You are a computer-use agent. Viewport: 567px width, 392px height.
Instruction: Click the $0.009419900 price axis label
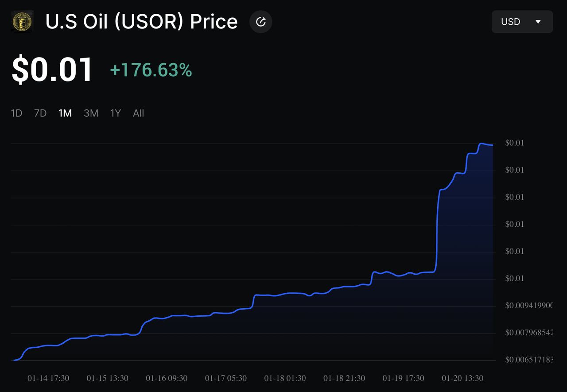[x=529, y=306]
